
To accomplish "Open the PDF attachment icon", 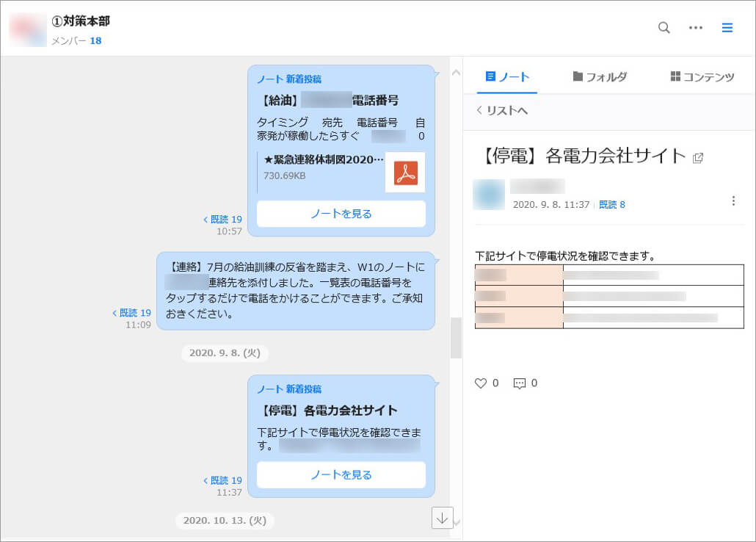I will [405, 173].
